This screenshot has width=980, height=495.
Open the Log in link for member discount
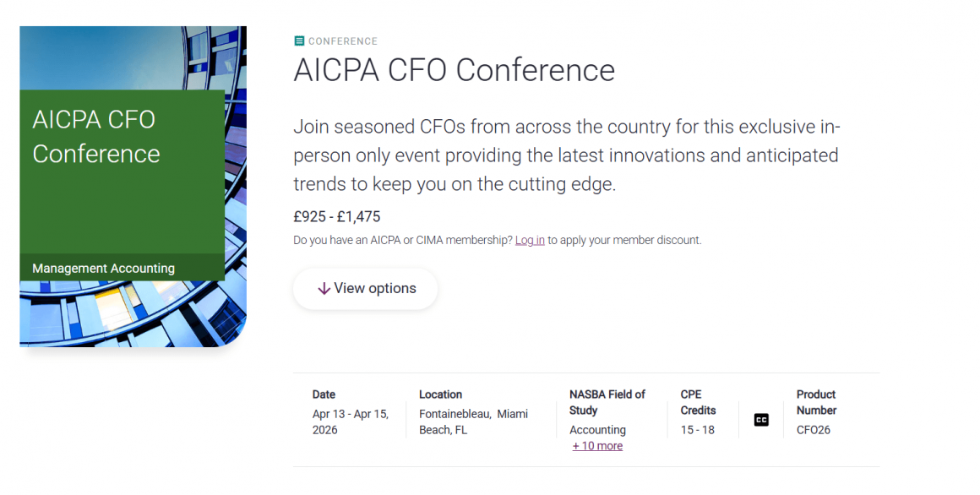[x=530, y=240]
